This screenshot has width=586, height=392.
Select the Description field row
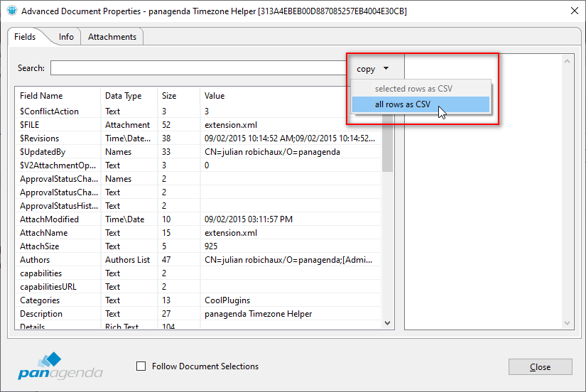coord(198,313)
